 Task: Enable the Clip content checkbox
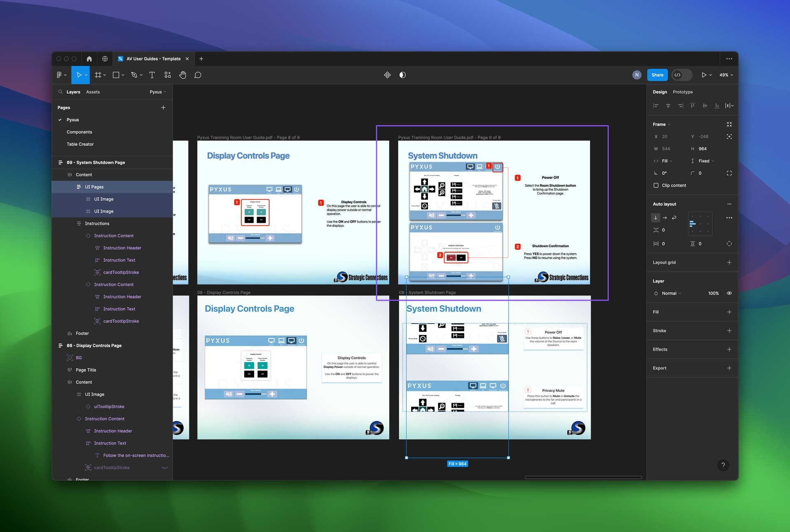tap(656, 185)
